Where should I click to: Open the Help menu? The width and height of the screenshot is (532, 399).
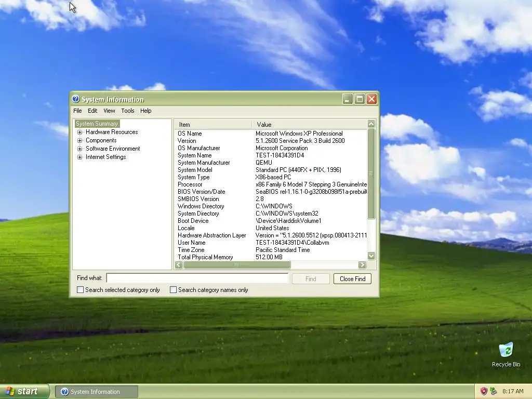point(145,111)
